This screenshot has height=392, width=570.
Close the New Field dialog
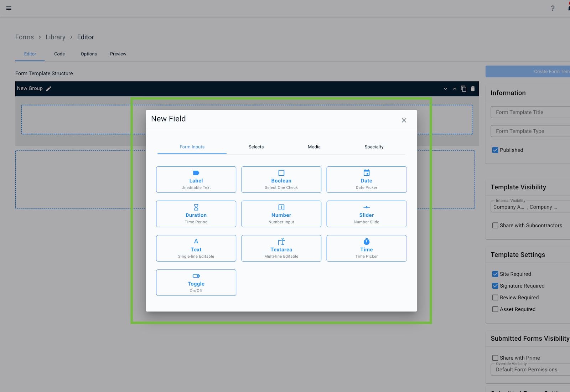coord(404,120)
